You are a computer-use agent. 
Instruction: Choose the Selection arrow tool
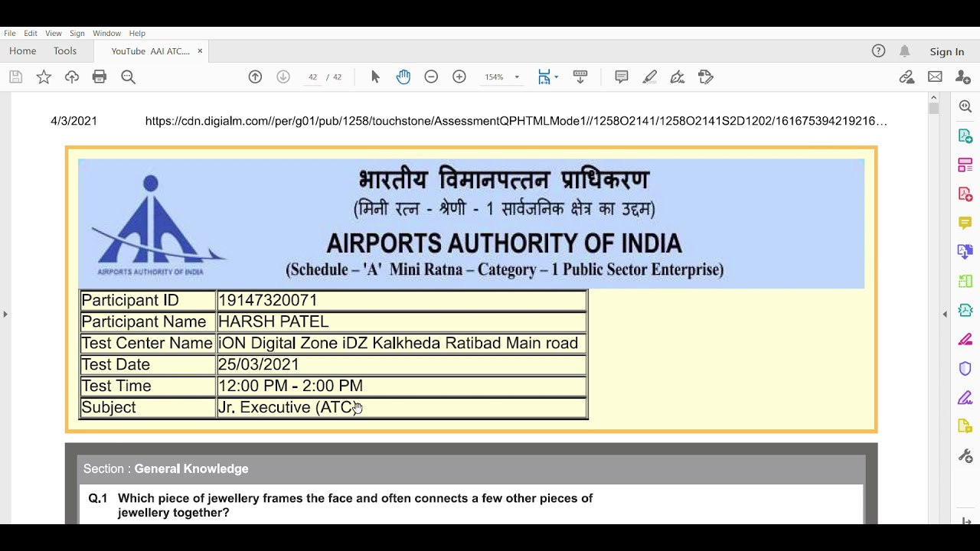(375, 77)
